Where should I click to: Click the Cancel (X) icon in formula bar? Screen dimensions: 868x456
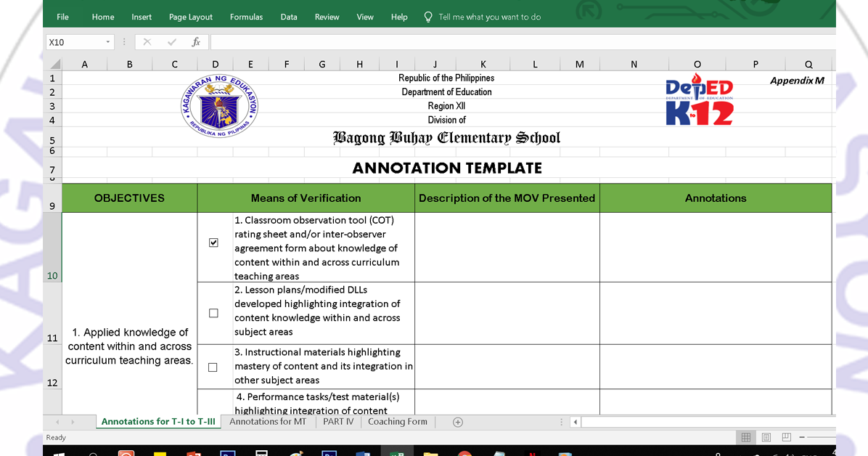147,42
